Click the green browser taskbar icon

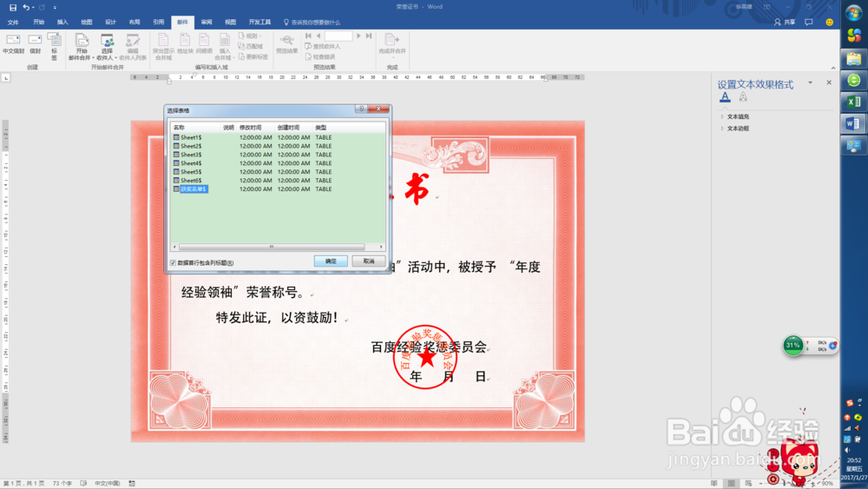[853, 80]
